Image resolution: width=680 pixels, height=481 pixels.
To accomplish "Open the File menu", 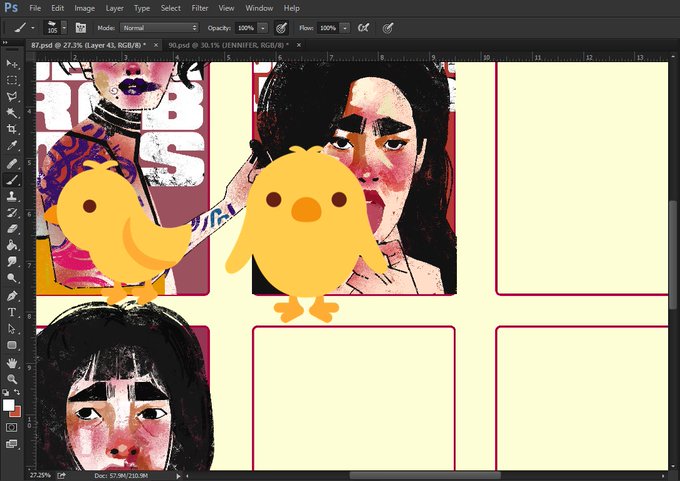I will [35, 8].
